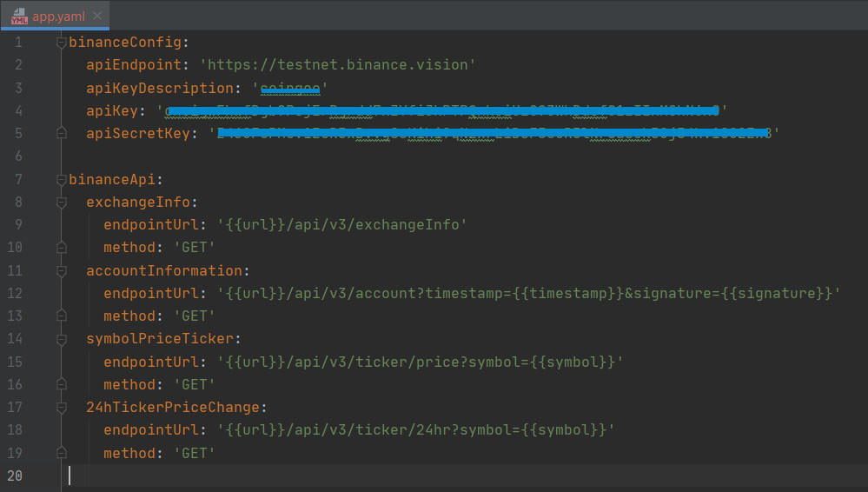Click fold end marker at apiSecretKey line
868x492 pixels.
click(62, 133)
